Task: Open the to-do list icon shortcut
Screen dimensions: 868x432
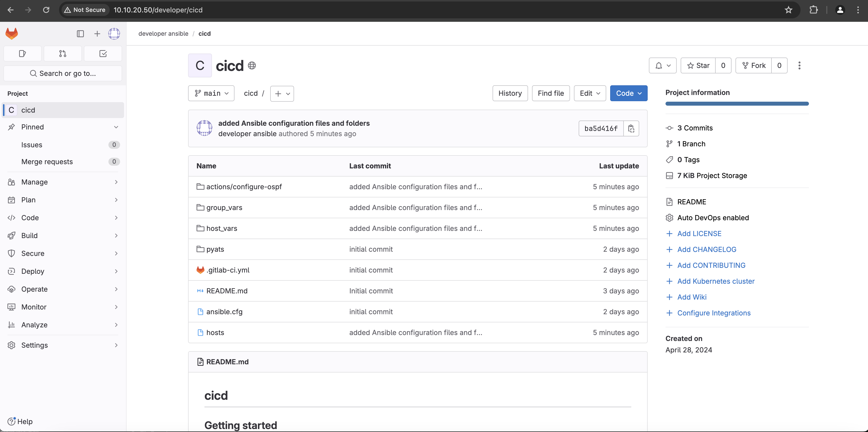Action: coord(103,54)
